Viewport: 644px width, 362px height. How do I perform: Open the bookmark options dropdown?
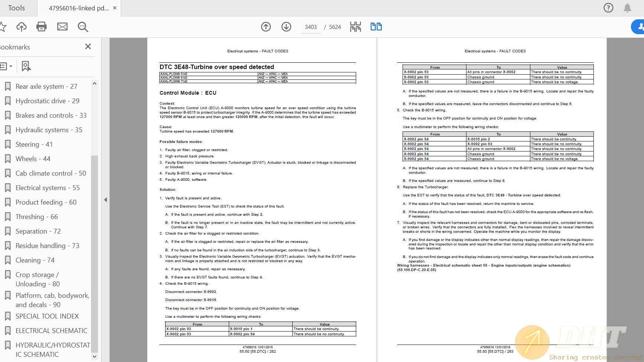pos(6,66)
